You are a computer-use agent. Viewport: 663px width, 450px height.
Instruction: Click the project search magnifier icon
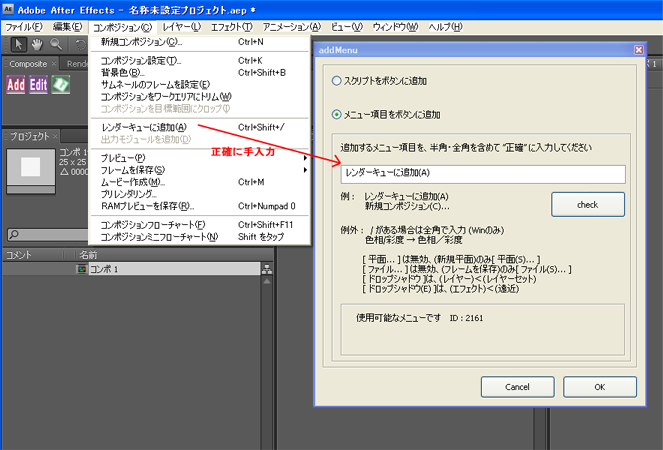click(14, 234)
